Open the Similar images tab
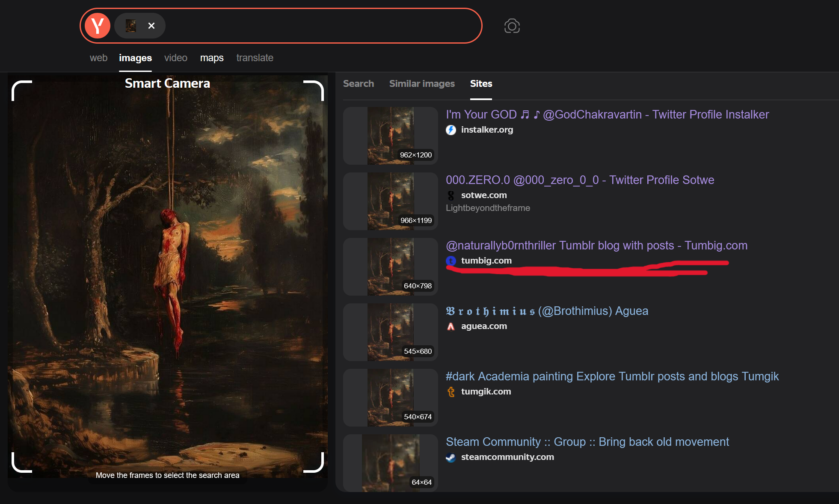839x504 pixels. tap(422, 83)
